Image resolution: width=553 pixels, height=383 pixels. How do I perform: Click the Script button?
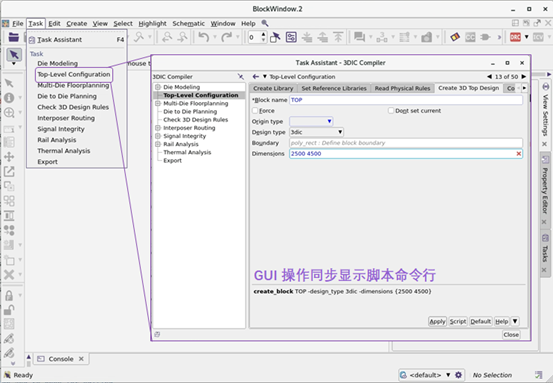click(x=458, y=321)
